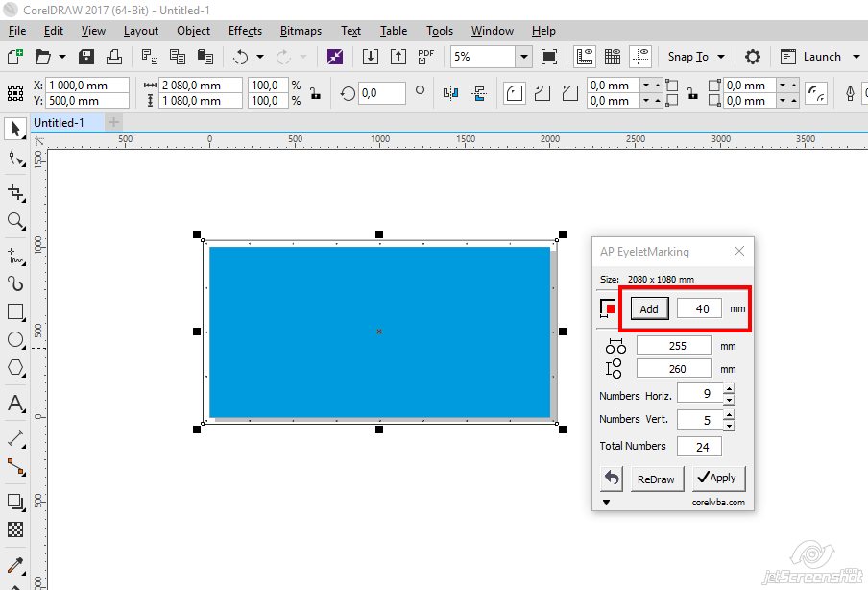This screenshot has height=590, width=868.
Task: Toggle Relative corner scaling icon
Action: click(816, 93)
